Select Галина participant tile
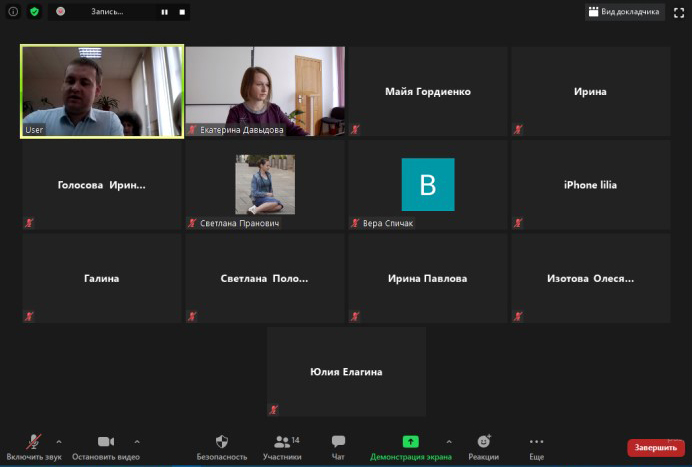 pos(102,278)
